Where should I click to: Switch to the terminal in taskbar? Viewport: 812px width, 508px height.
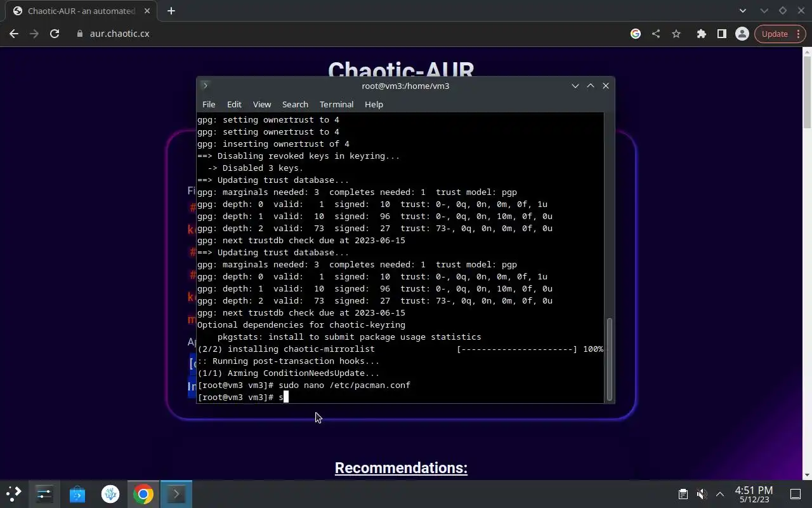(x=176, y=494)
